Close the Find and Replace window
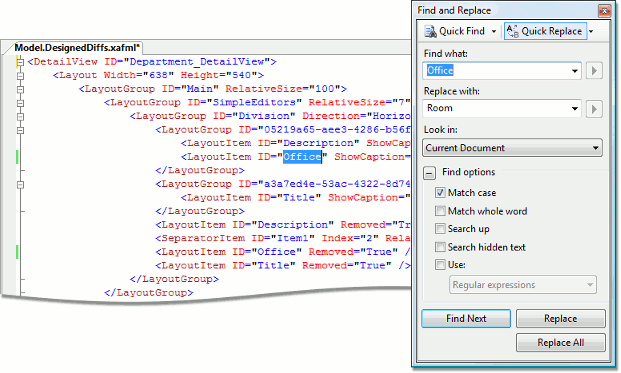The width and height of the screenshot is (621, 373). coord(604,11)
